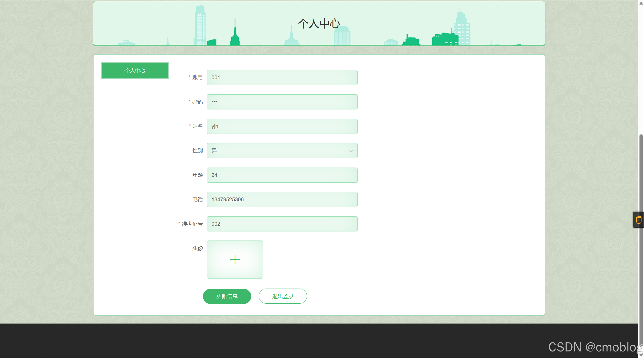
Task: Click the floating side widget icon
Action: [638, 220]
